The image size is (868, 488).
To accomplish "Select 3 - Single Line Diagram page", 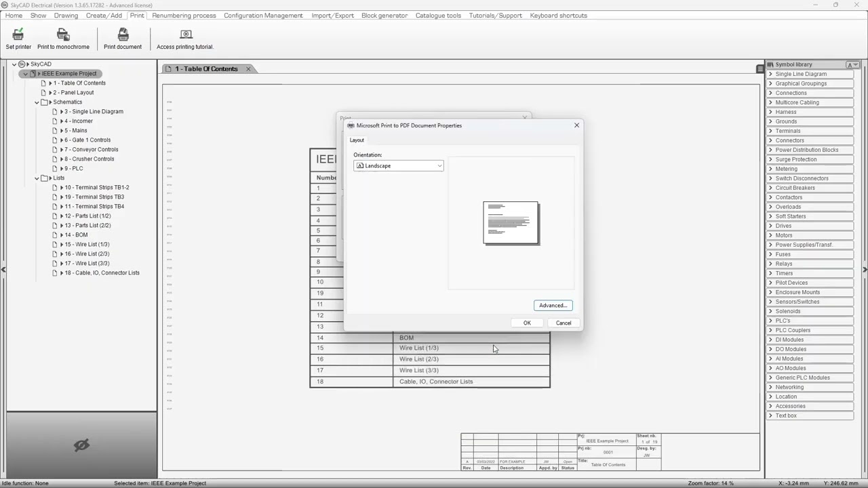I will pos(94,112).
